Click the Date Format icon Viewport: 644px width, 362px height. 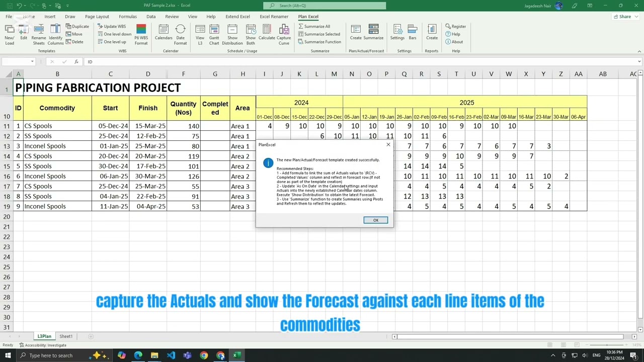pyautogui.click(x=180, y=35)
